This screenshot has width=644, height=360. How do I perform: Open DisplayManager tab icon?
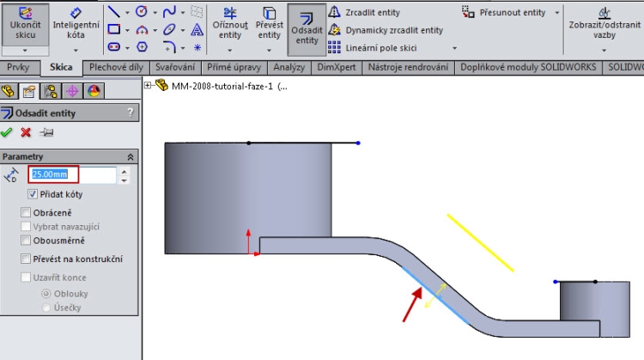pos(94,91)
